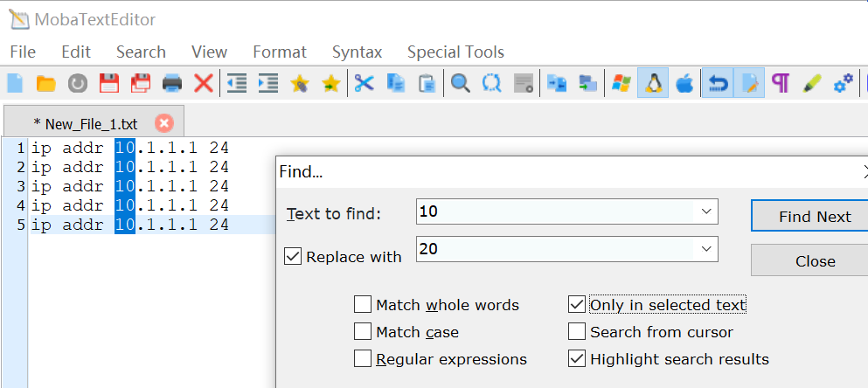Select the Linux penguin line-ending icon

click(653, 84)
